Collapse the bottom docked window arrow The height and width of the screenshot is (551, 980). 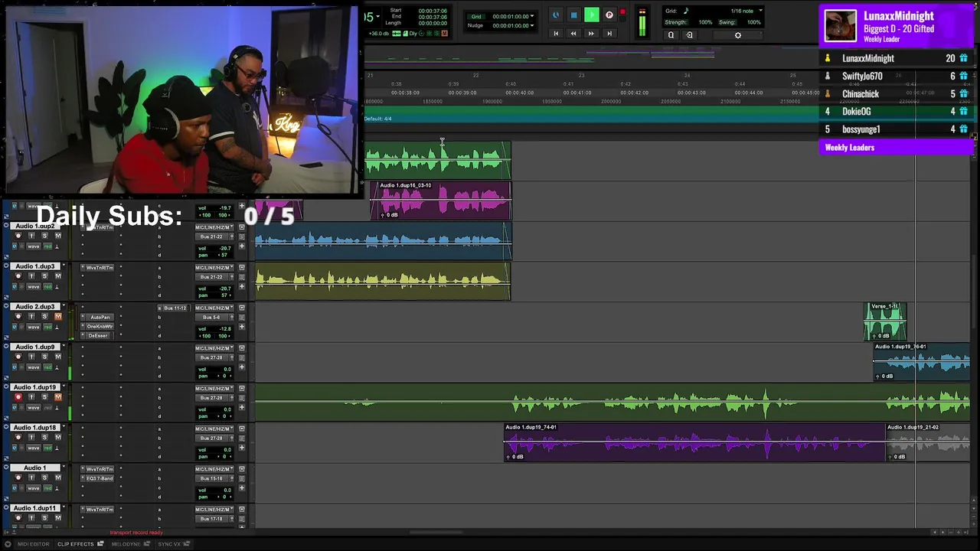[x=7, y=544]
